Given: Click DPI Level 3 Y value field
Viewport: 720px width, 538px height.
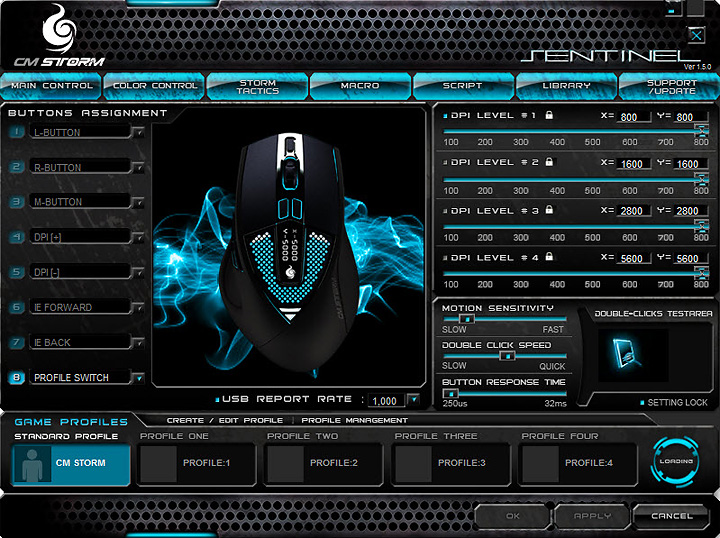Looking at the screenshot, I should (x=690, y=211).
